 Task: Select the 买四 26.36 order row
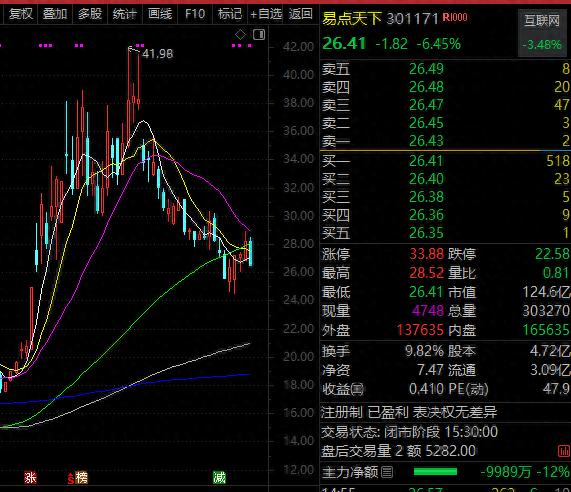click(445, 215)
